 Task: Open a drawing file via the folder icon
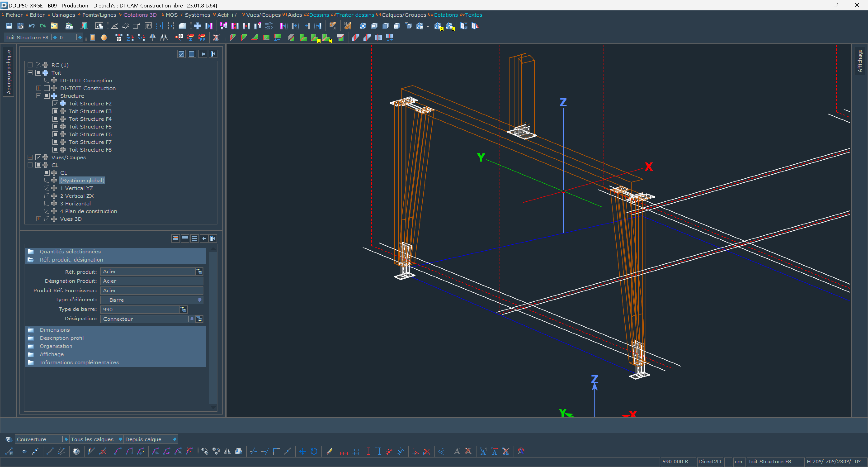54,26
